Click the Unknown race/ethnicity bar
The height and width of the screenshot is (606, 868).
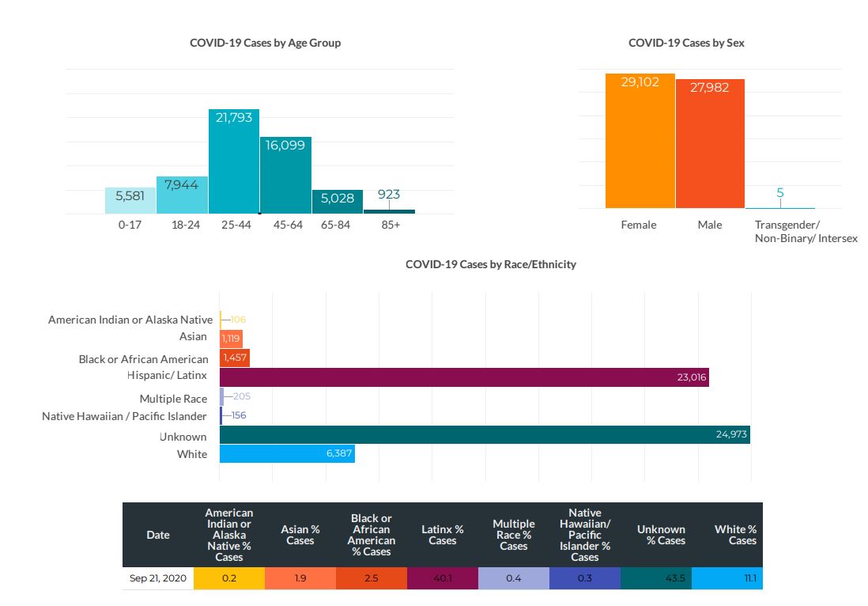484,434
